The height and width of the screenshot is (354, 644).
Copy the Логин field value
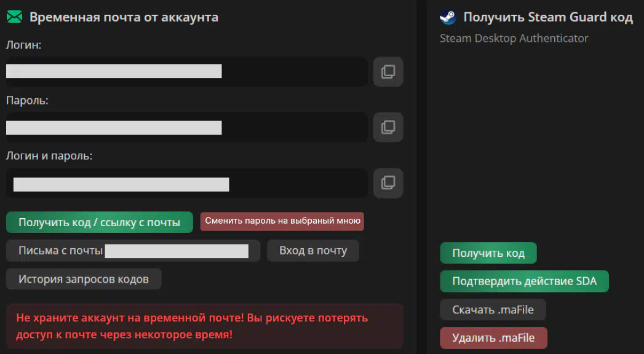(x=388, y=72)
